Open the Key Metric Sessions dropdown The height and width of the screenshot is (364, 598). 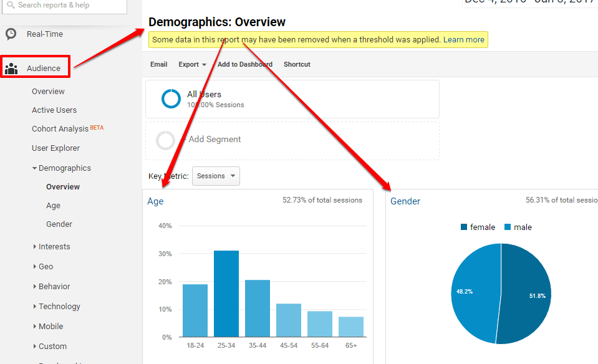(x=216, y=176)
